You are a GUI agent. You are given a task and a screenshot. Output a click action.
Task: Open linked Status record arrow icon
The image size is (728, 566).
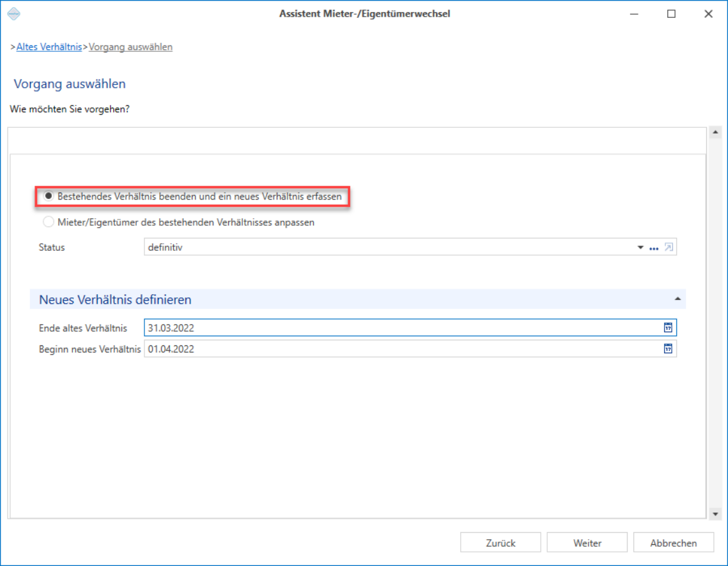click(669, 248)
